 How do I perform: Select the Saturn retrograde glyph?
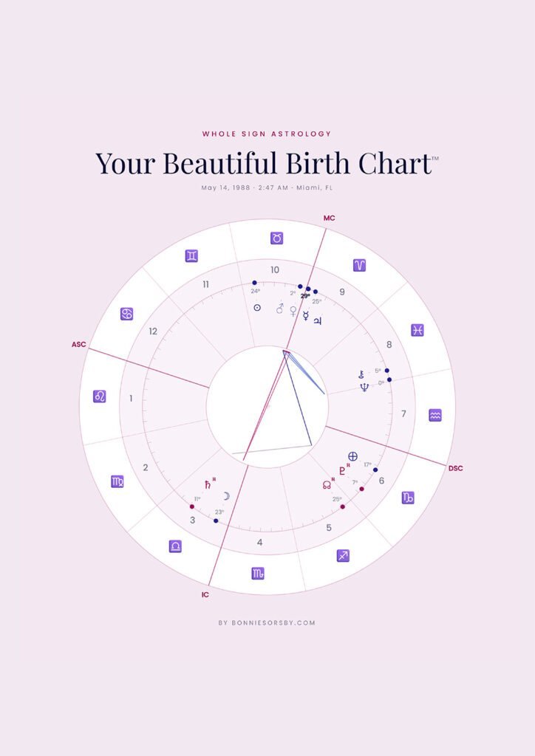pyautogui.click(x=208, y=485)
